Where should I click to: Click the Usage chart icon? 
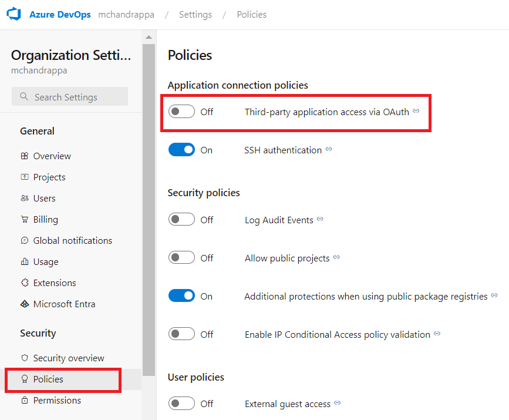[25, 261]
